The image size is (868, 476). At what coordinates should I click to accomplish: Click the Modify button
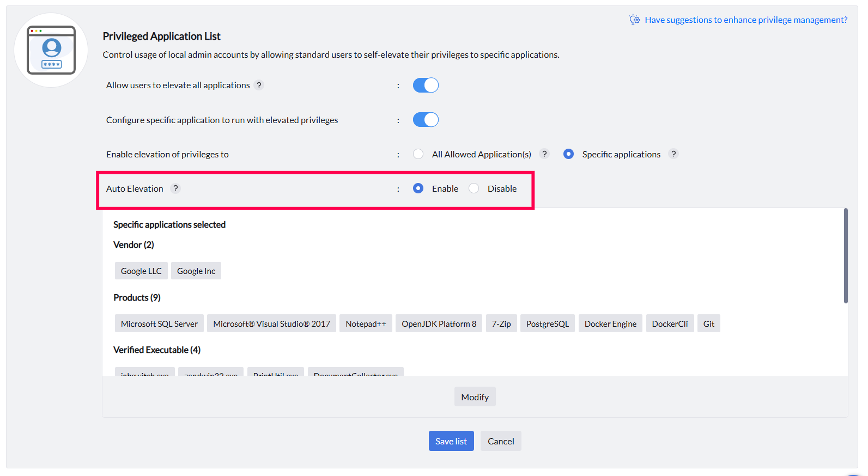(x=475, y=397)
